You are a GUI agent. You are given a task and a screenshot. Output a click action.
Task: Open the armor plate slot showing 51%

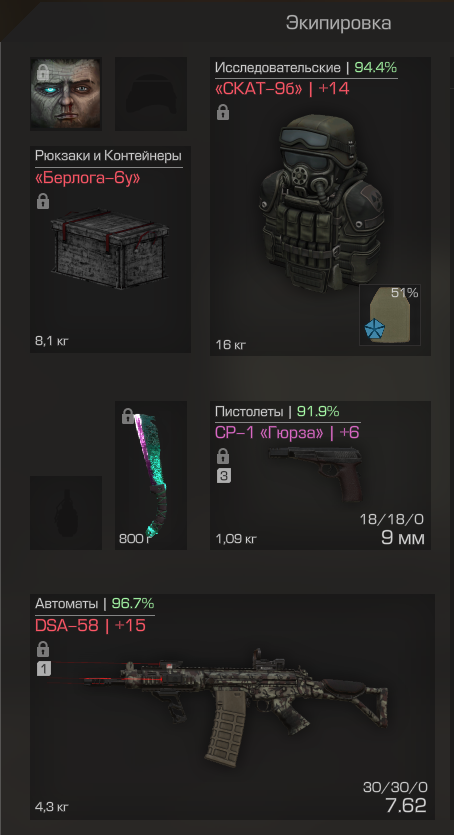(390, 315)
